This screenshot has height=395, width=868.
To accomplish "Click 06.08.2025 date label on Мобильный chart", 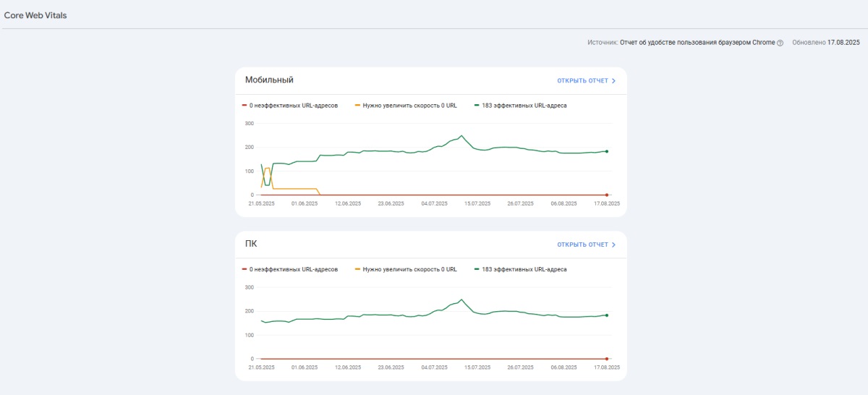I will pos(563,204).
